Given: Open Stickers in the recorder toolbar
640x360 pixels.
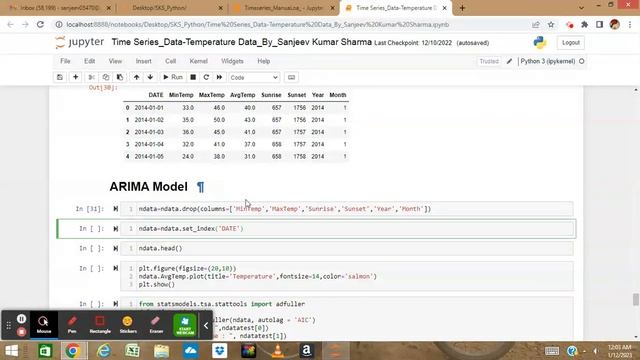Looking at the screenshot, I should coord(128,324).
